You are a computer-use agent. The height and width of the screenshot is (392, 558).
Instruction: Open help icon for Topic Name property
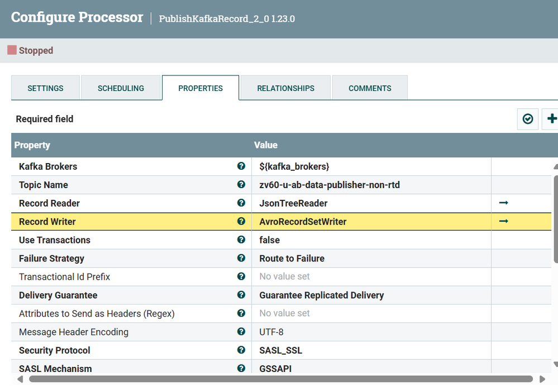[241, 185]
